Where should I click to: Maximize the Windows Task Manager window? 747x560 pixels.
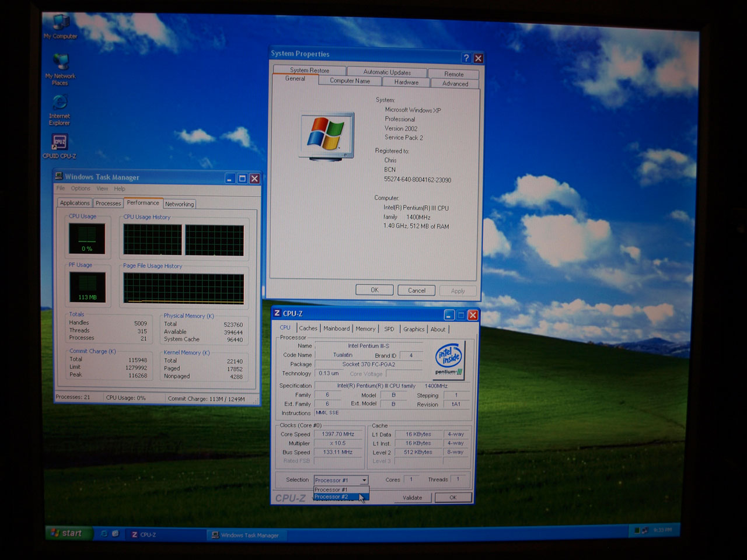pos(242,178)
